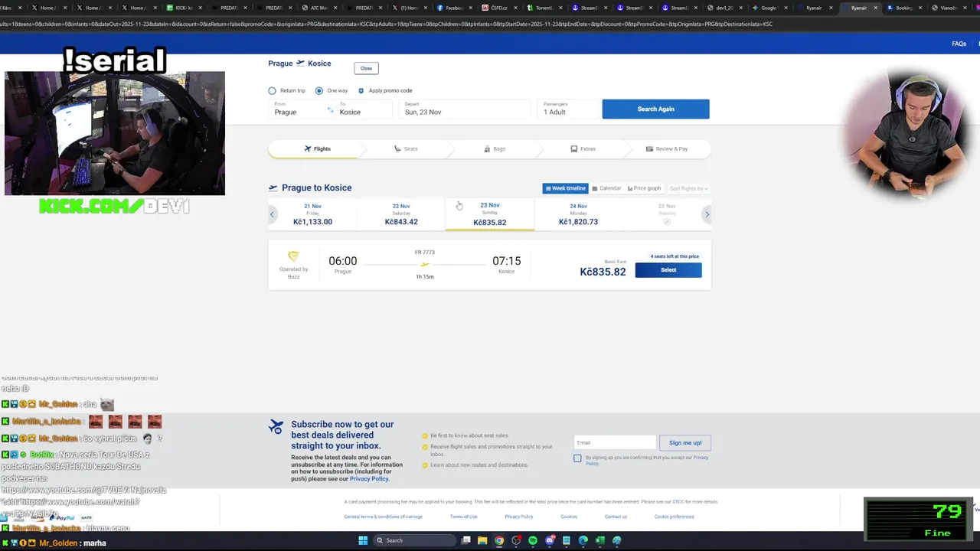Image resolution: width=980 pixels, height=551 pixels.
Task: Pick 21 Nov Friday Kč1,133.00
Action: point(312,214)
